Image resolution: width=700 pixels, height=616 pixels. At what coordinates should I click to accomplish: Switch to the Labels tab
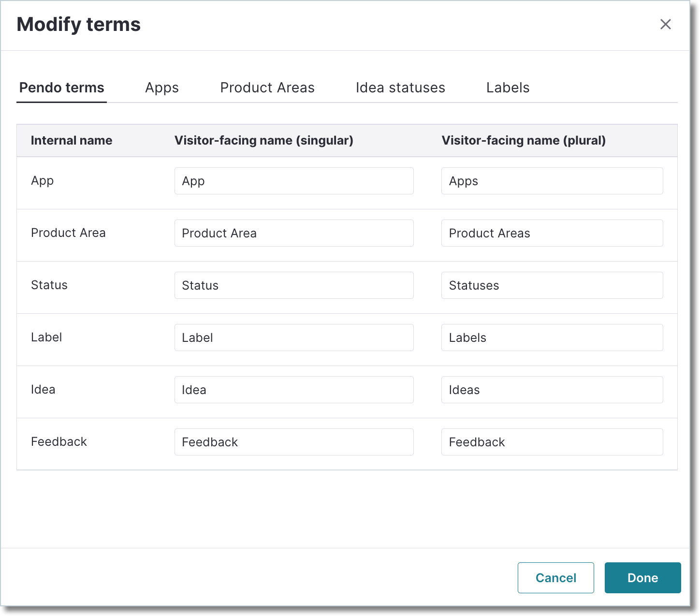(x=508, y=88)
